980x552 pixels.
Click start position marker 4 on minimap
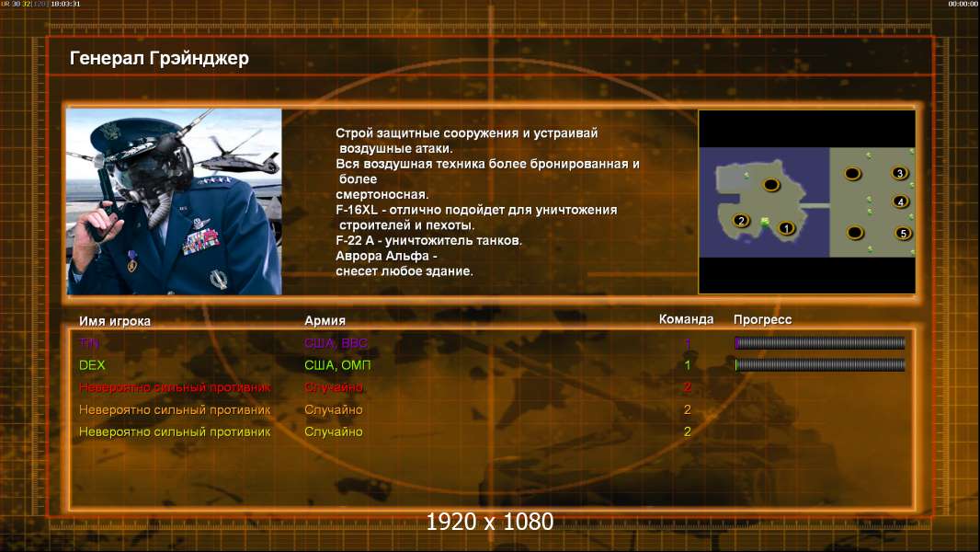click(x=900, y=201)
